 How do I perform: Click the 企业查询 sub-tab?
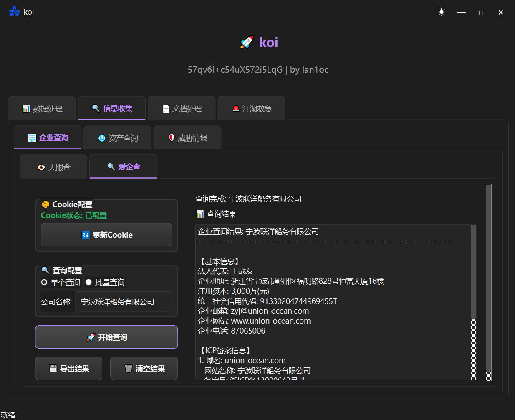tap(48, 138)
